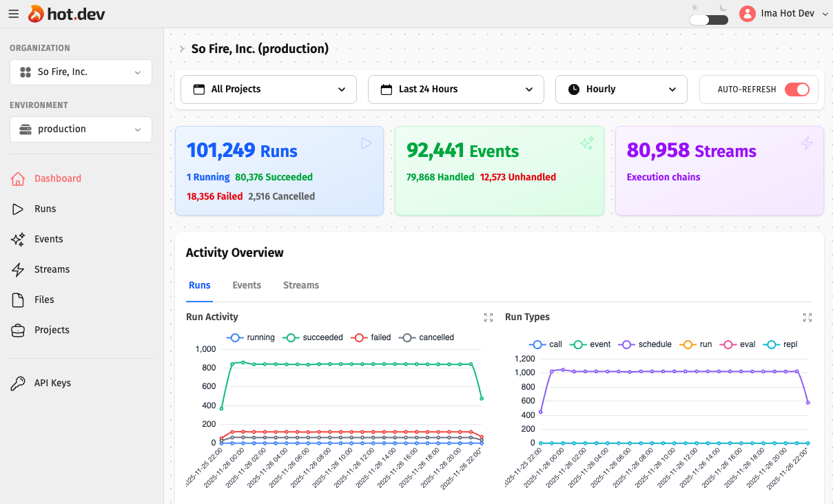Image resolution: width=833 pixels, height=504 pixels.
Task: Open the Runs section in sidebar
Action: [47, 209]
